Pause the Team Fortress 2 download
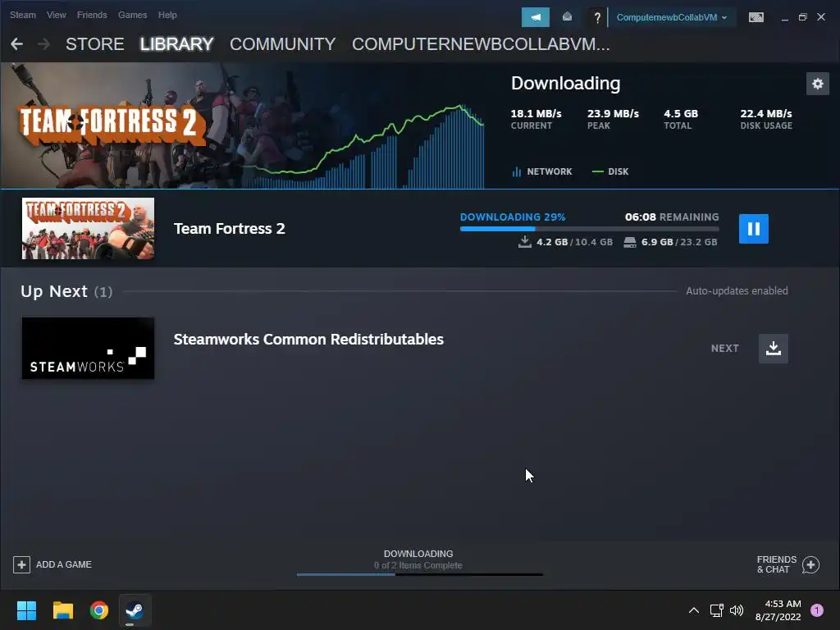The image size is (840, 630). click(753, 229)
